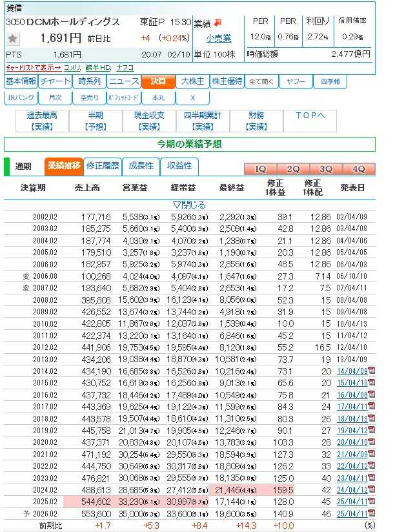Click the 株主優待 tab
The width and height of the screenshot is (415, 532).
[227, 82]
